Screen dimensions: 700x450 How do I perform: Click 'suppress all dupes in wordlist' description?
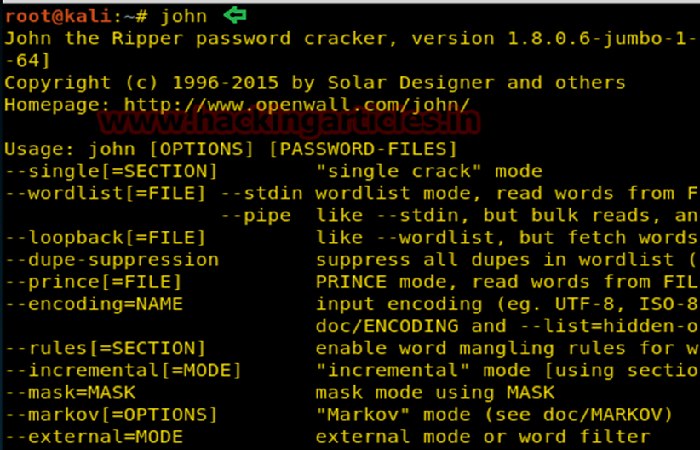[506, 260]
